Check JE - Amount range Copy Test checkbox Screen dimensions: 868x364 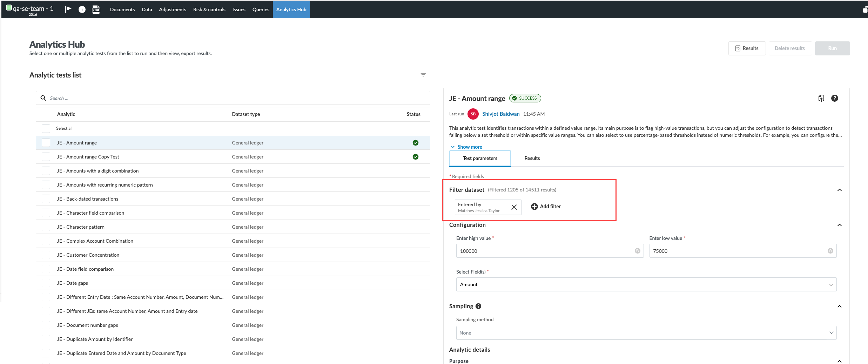tap(46, 157)
